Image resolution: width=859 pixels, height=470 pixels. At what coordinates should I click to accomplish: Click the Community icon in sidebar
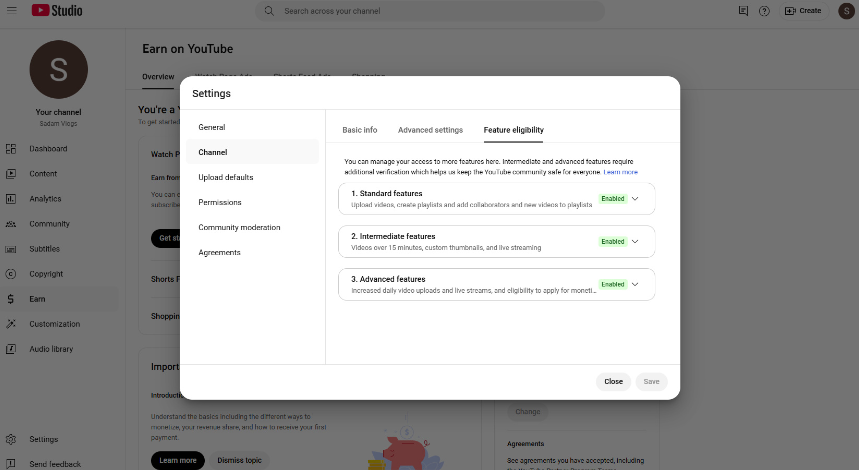11,224
